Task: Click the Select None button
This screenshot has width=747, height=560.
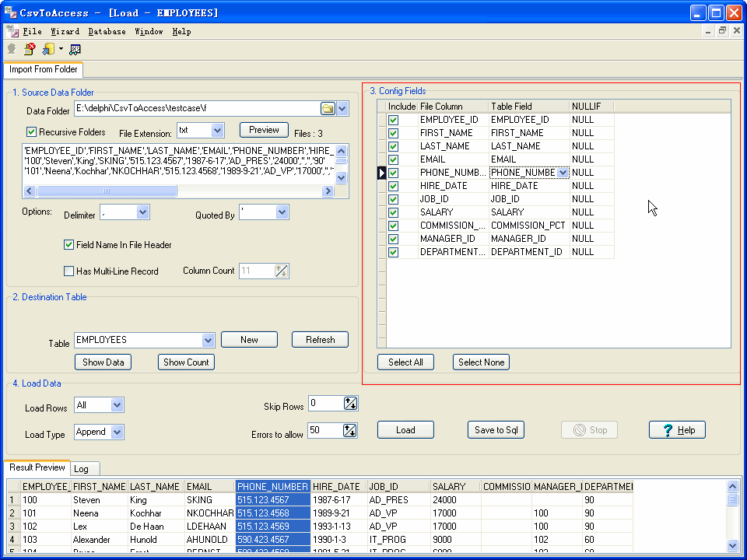Action: point(481,362)
